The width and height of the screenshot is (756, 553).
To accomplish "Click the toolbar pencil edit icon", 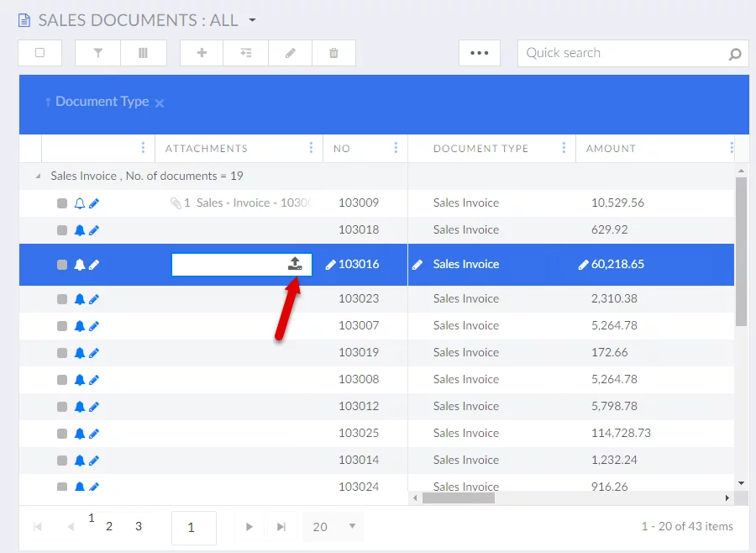I will [290, 53].
